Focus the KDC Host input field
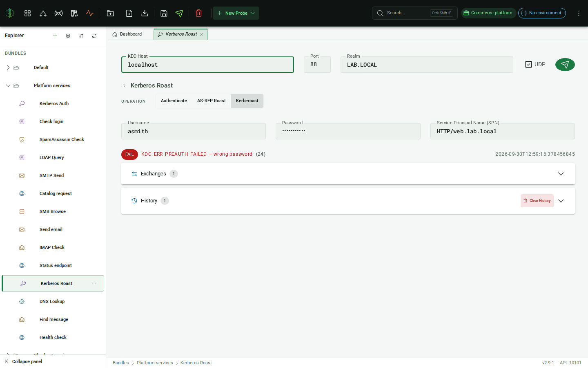 (207, 65)
